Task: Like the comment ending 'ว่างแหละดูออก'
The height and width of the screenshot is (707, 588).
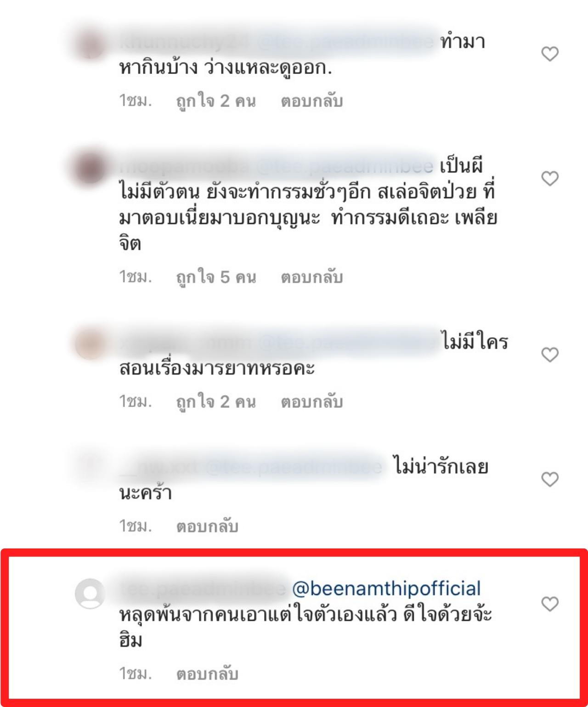Action: [x=550, y=54]
